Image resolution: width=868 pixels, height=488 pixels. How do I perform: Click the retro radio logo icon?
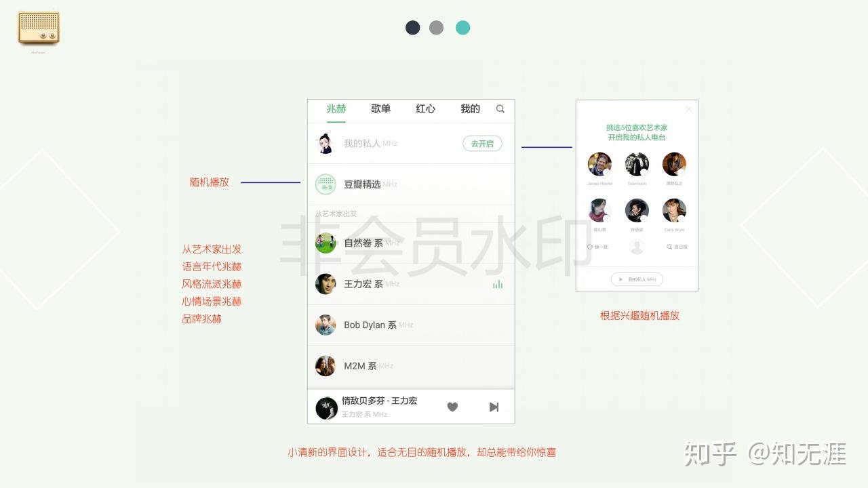point(39,28)
